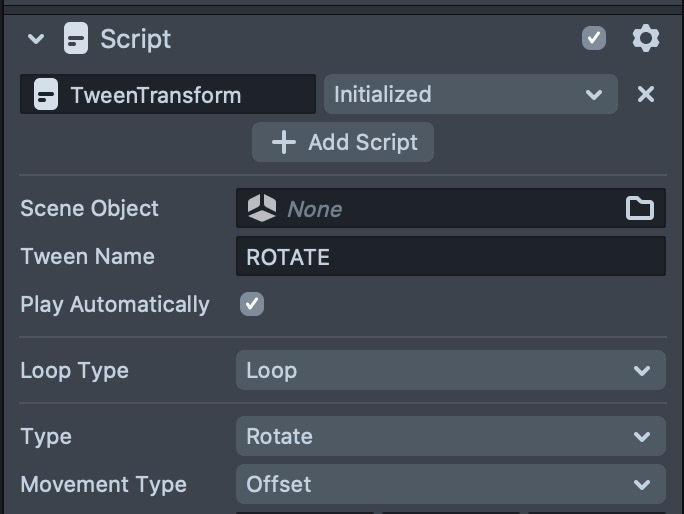Browse scene objects with folder icon
Image resolution: width=684 pixels, height=514 pixels.
tap(639, 208)
